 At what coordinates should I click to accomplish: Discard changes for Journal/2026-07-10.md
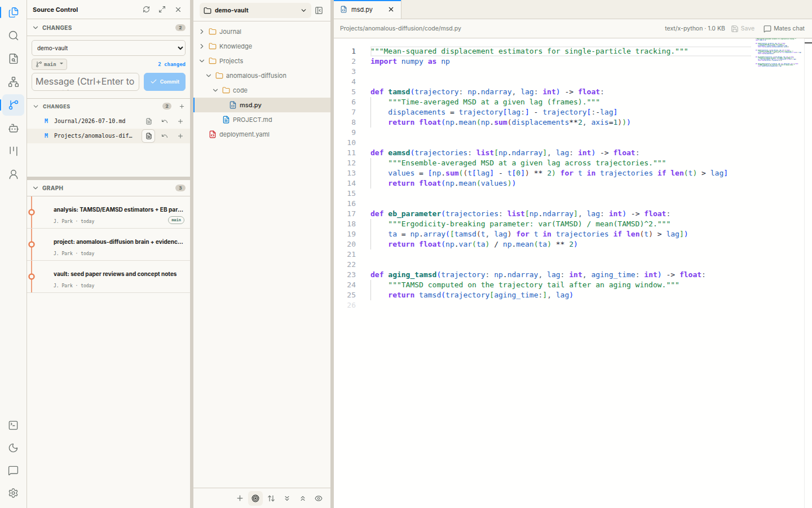(165, 121)
